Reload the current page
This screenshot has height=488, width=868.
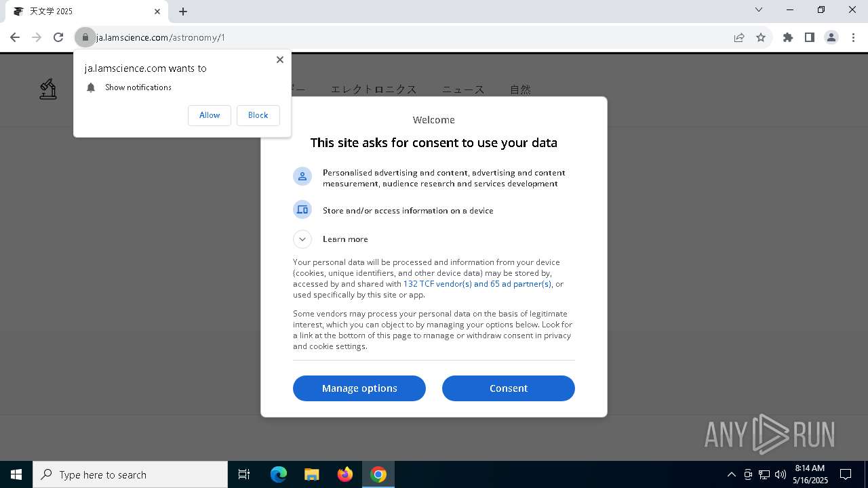pos(58,37)
